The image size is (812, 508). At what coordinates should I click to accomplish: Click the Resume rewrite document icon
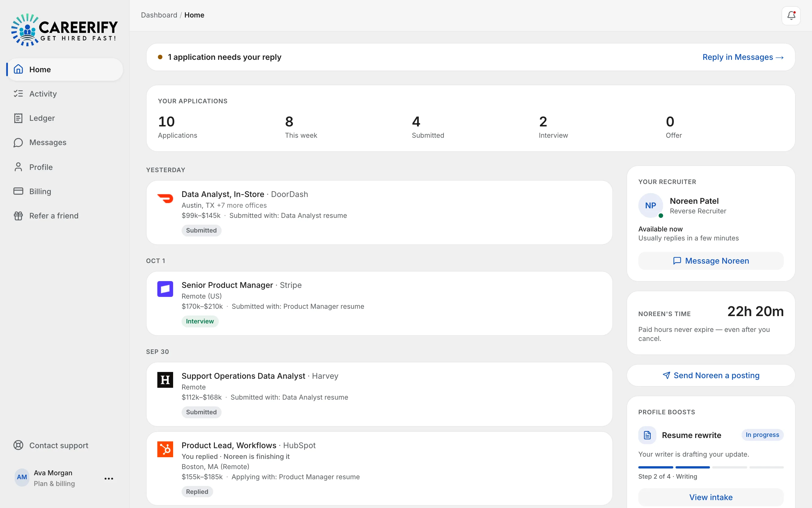coord(647,435)
